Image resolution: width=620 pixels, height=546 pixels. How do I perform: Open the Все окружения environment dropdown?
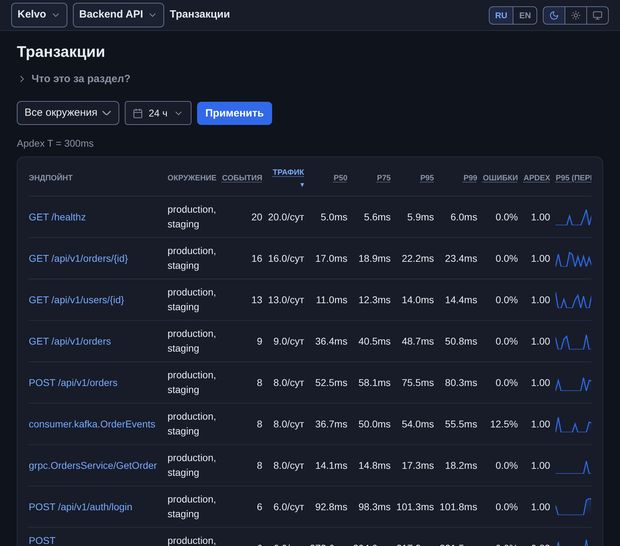(68, 113)
